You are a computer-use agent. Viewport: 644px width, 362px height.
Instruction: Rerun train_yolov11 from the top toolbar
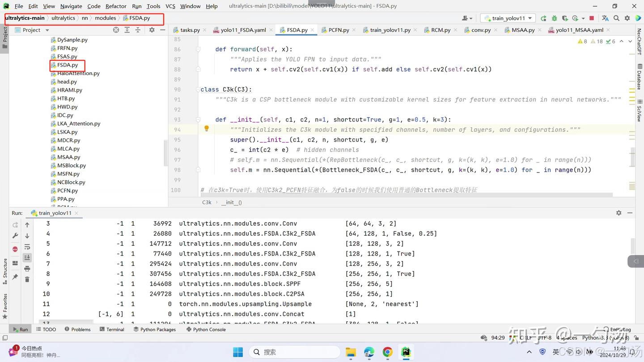pos(543,18)
